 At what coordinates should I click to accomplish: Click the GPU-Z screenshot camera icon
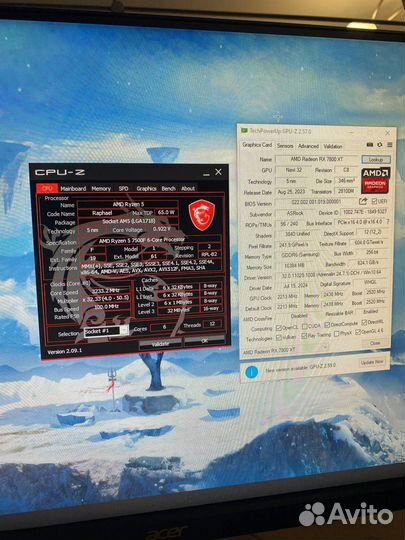(x=370, y=145)
